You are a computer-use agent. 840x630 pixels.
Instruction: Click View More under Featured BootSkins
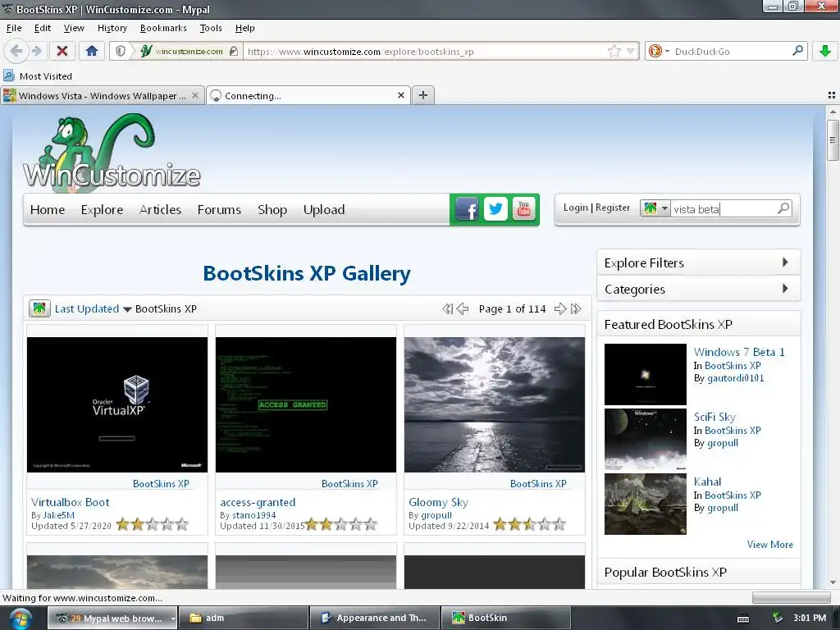[x=769, y=545]
